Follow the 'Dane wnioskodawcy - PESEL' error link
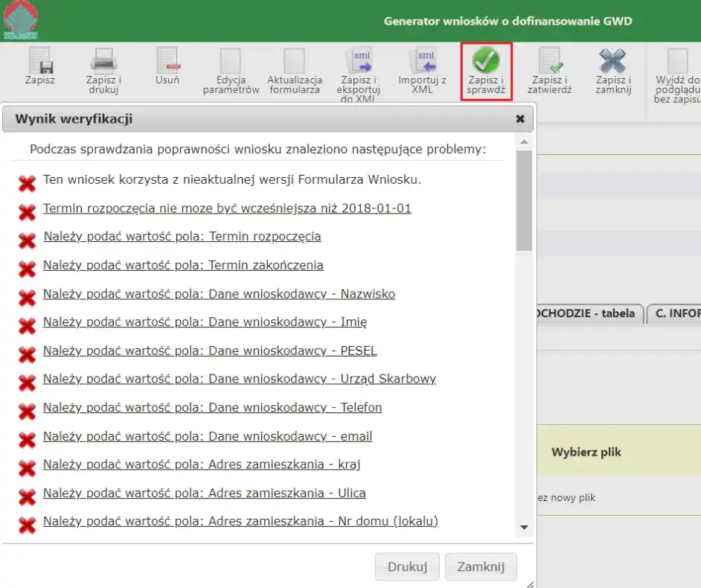Image resolution: width=701 pixels, height=588 pixels. point(210,351)
